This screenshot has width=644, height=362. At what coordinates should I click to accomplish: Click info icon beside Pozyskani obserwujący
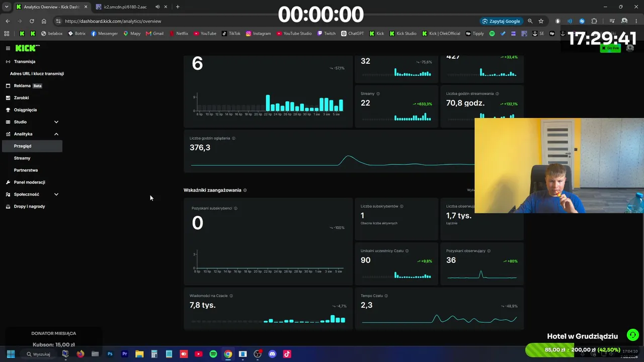click(489, 251)
